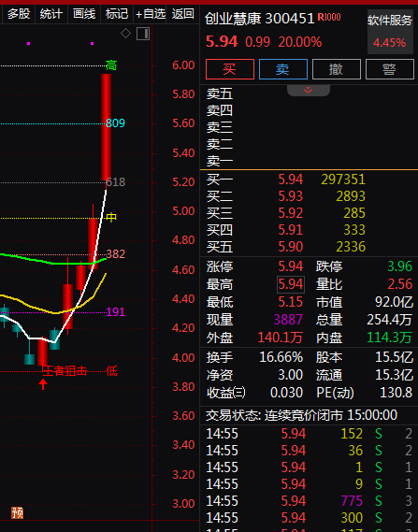
Task: Expand the red chevron order book handle
Action: click(x=308, y=90)
